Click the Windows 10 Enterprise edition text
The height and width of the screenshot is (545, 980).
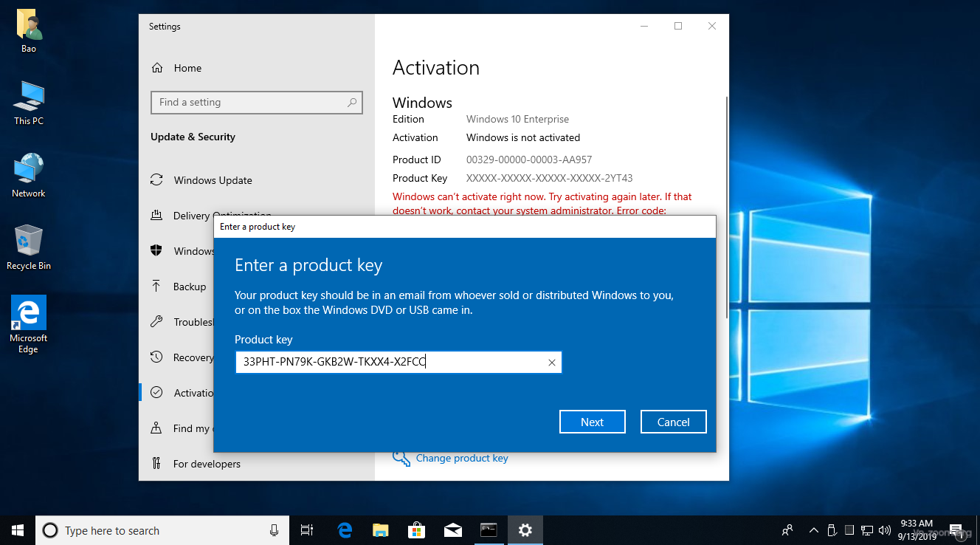[517, 119]
